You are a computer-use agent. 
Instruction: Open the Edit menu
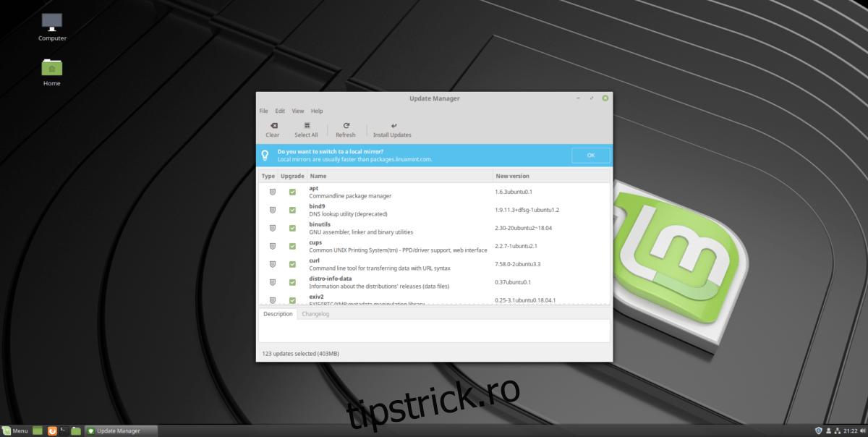280,111
